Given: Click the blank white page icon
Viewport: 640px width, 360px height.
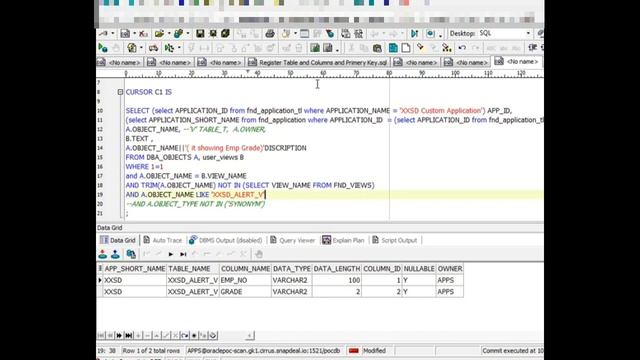Looking at the screenshot, I should pyautogui.click(x=406, y=48).
